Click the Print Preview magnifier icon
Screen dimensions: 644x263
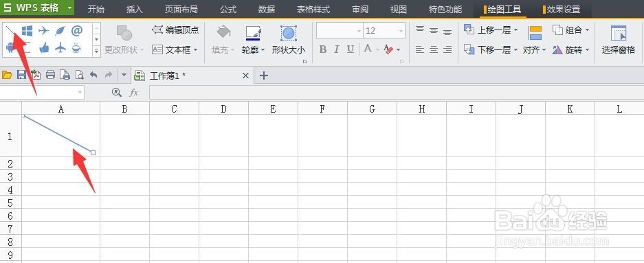79,75
